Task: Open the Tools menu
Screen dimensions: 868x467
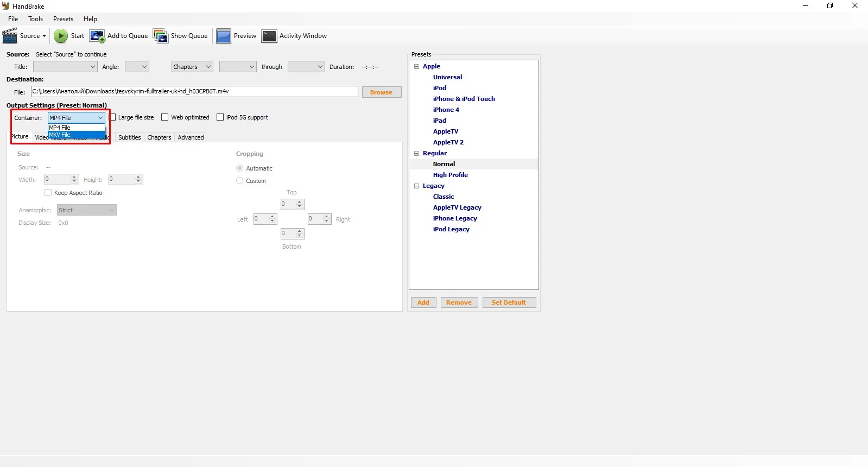Action: pyautogui.click(x=36, y=19)
